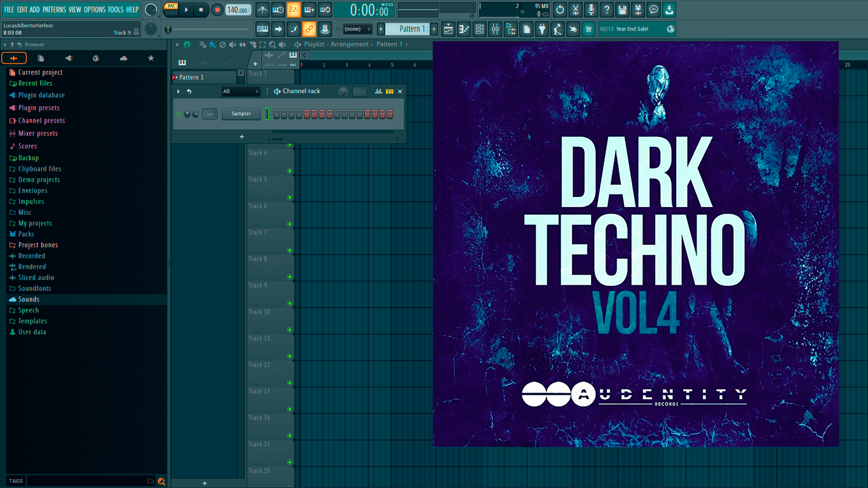Click the shopping cart content library icon
Screen dimensions: 868x488
[588, 29]
